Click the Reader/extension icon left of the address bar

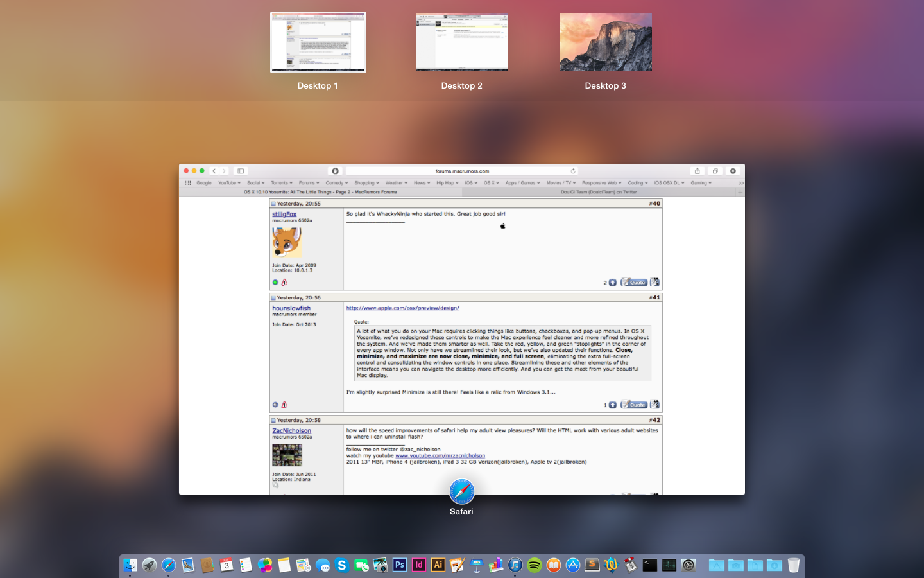point(335,171)
